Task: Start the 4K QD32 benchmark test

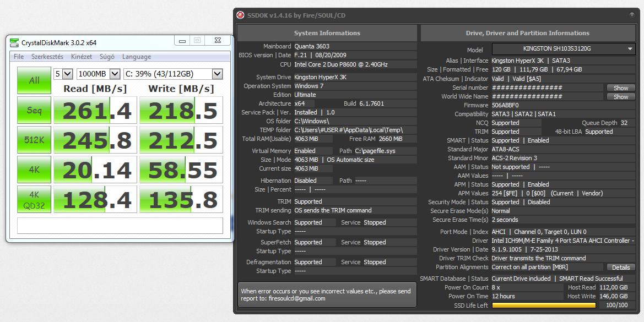Action: (x=34, y=199)
